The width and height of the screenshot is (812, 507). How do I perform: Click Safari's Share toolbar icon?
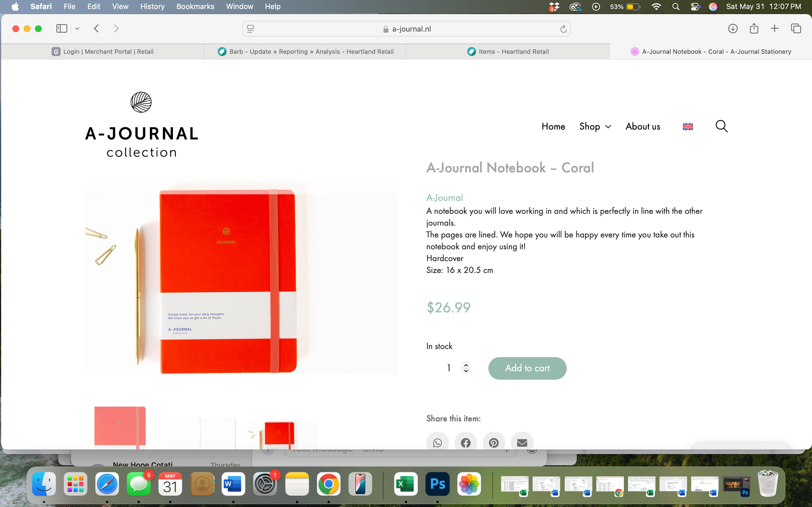(x=754, y=28)
